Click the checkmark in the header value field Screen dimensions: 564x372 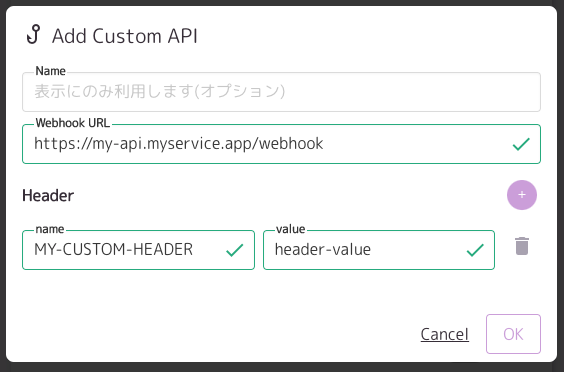[x=475, y=250]
